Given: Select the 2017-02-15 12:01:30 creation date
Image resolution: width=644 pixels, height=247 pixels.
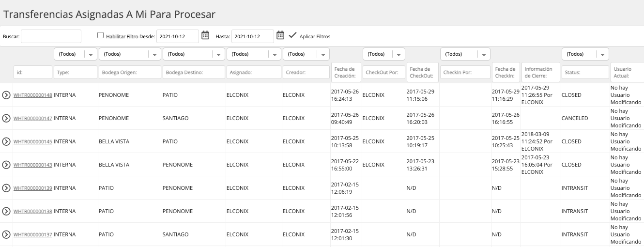Looking at the screenshot, I should [x=347, y=234].
